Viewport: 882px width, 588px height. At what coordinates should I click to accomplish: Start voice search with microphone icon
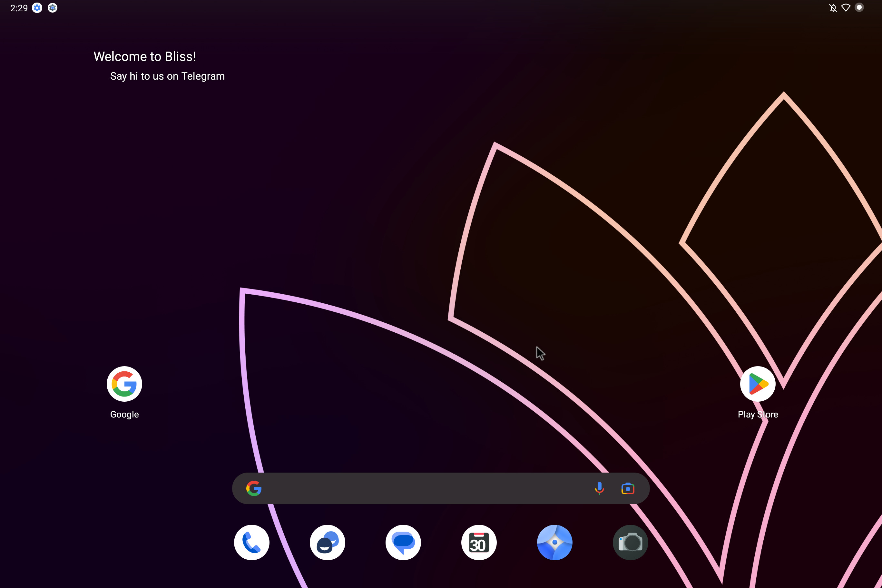[x=599, y=488]
